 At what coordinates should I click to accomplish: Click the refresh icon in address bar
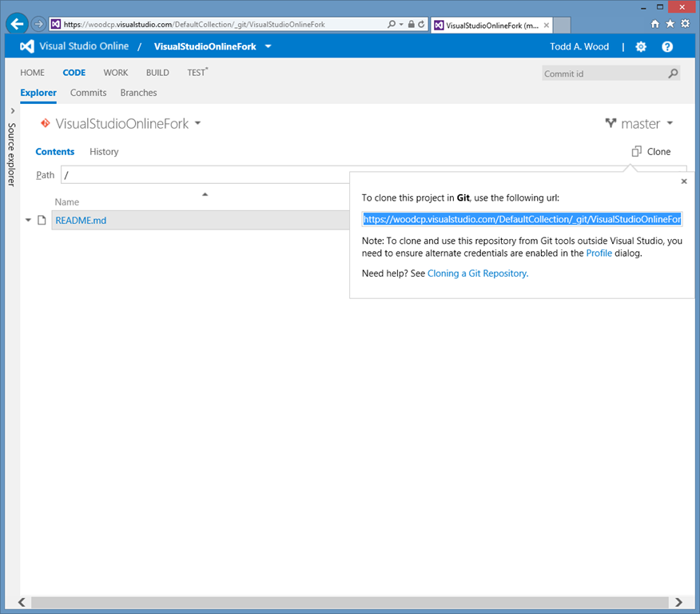[x=421, y=24]
